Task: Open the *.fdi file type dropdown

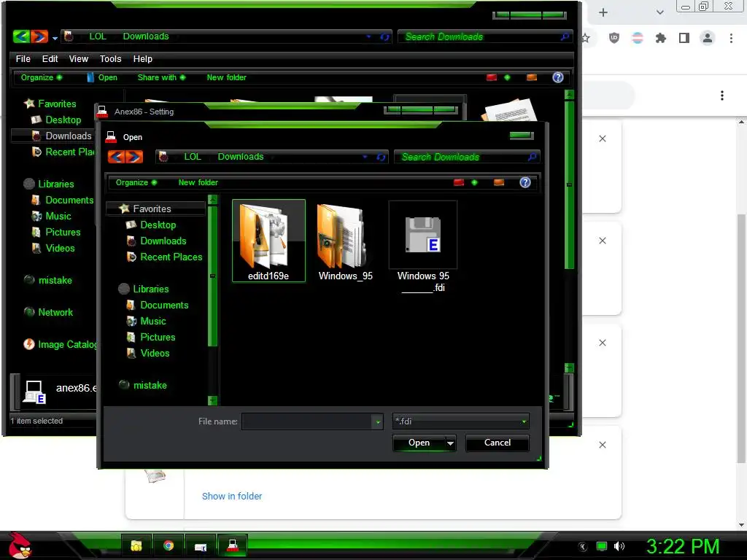Action: click(461, 421)
